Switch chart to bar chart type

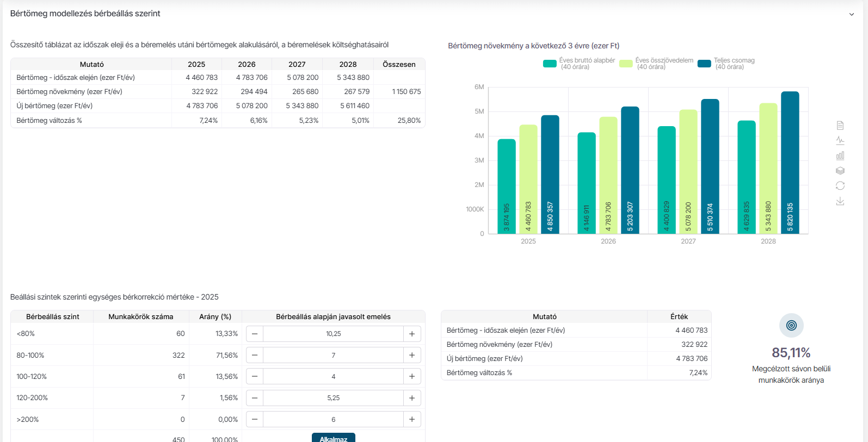[x=840, y=155]
